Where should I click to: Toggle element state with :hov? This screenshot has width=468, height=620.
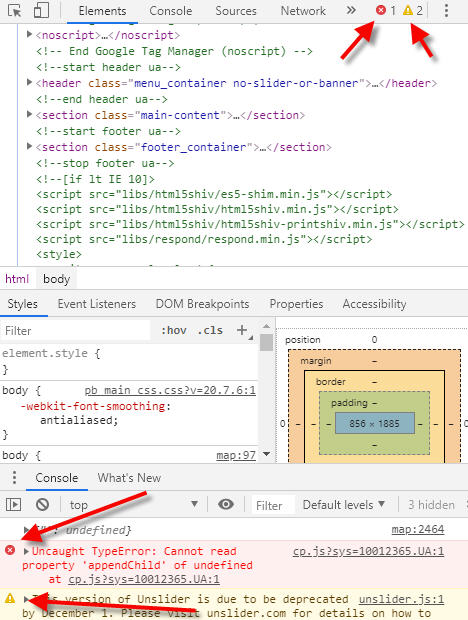[174, 330]
